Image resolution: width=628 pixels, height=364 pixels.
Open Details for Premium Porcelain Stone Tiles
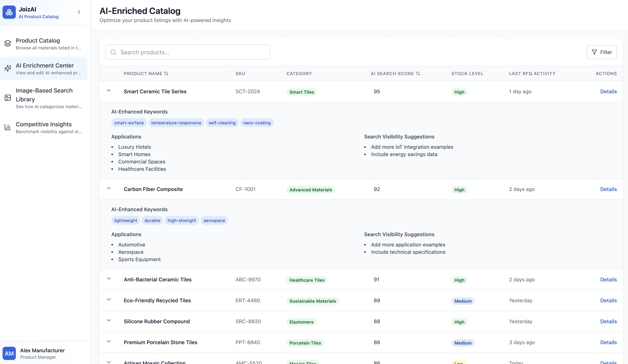pos(608,342)
